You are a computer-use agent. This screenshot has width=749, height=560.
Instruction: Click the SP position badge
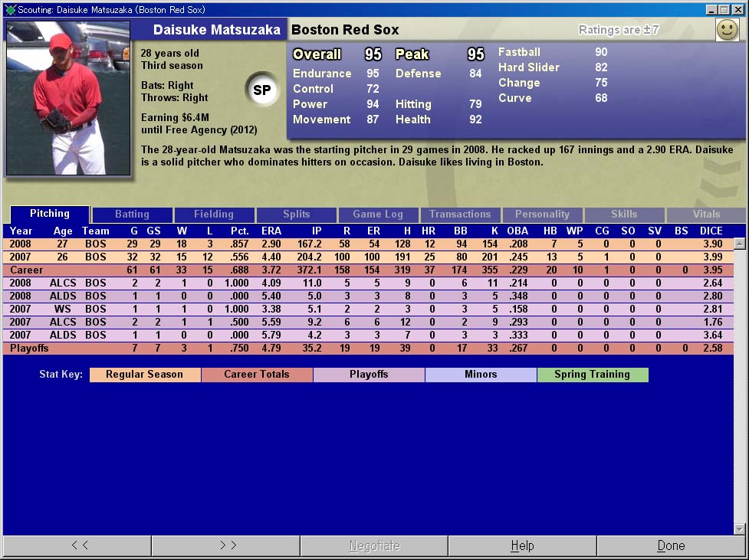(x=261, y=90)
